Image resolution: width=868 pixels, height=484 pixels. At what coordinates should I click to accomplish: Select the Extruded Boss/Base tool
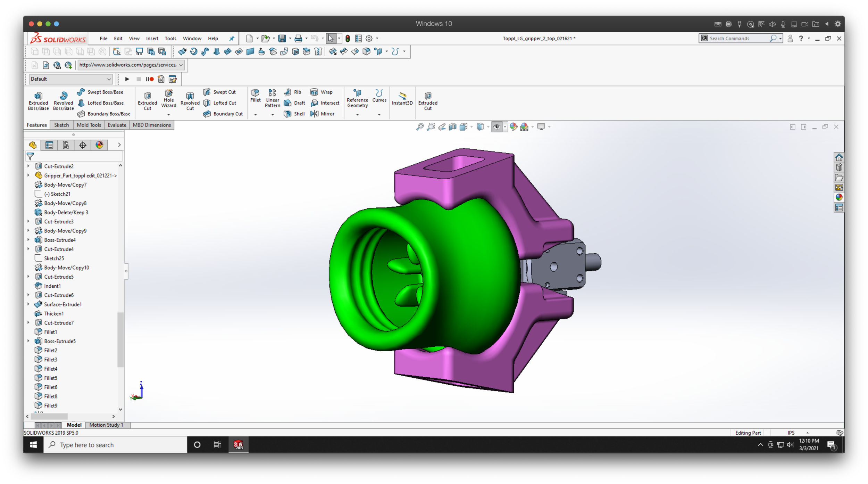[x=38, y=101]
